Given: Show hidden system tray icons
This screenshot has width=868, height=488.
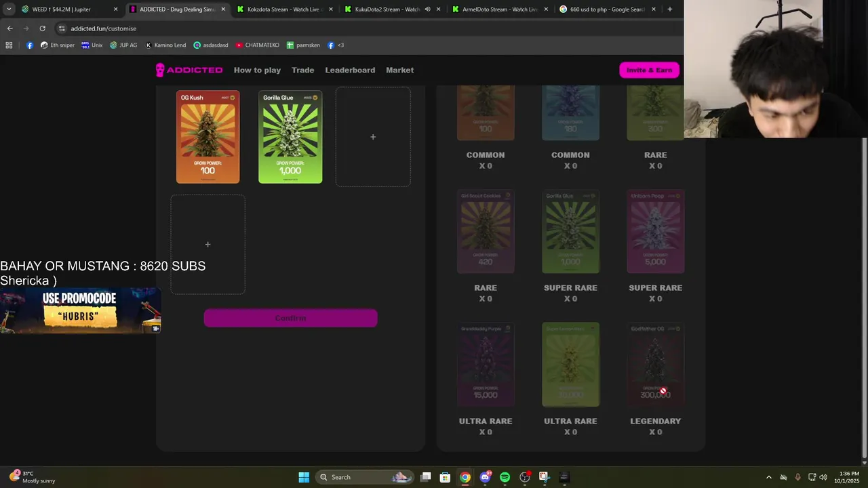Looking at the screenshot, I should point(768,477).
